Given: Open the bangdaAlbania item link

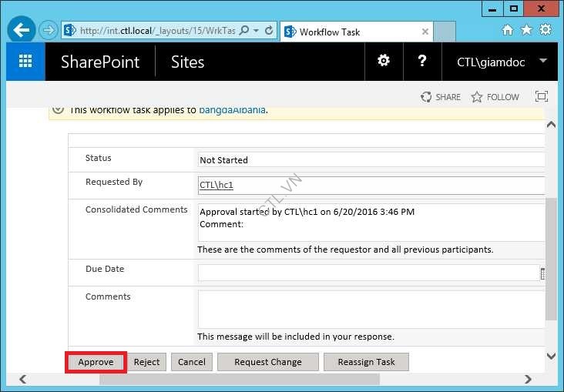Looking at the screenshot, I should 232,109.
